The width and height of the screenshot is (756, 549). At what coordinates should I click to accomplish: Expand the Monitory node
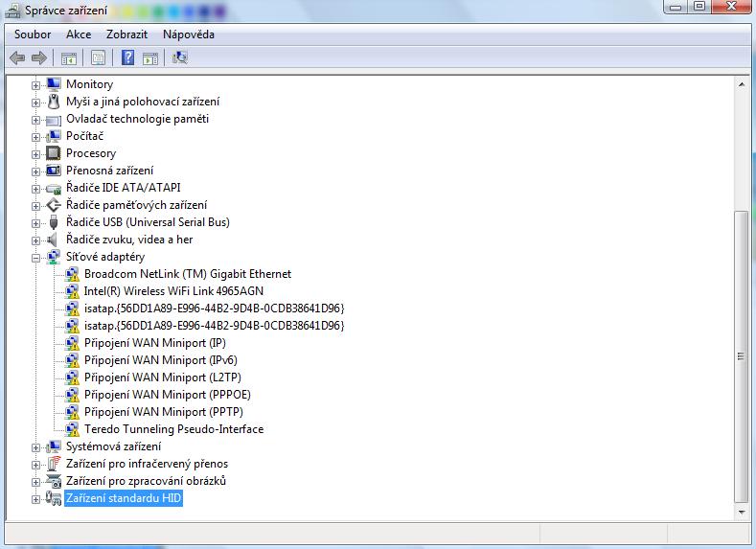(36, 84)
